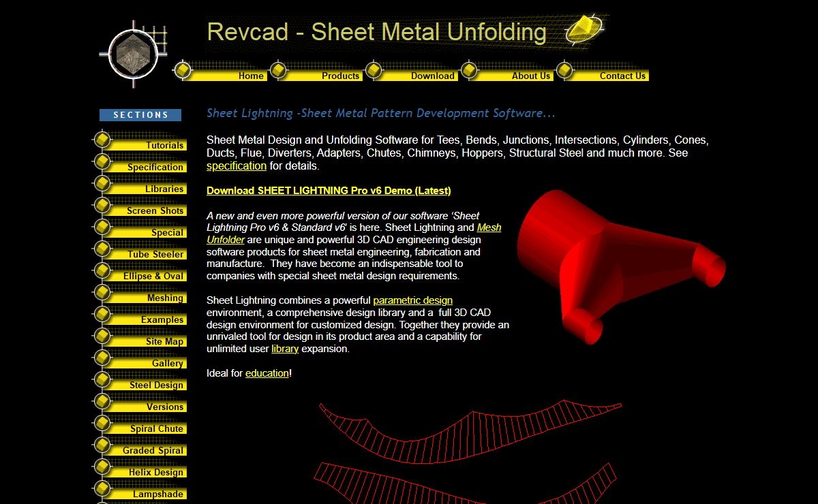This screenshot has height=504, width=818.
Task: Follow the 'education' link
Action: (x=267, y=373)
